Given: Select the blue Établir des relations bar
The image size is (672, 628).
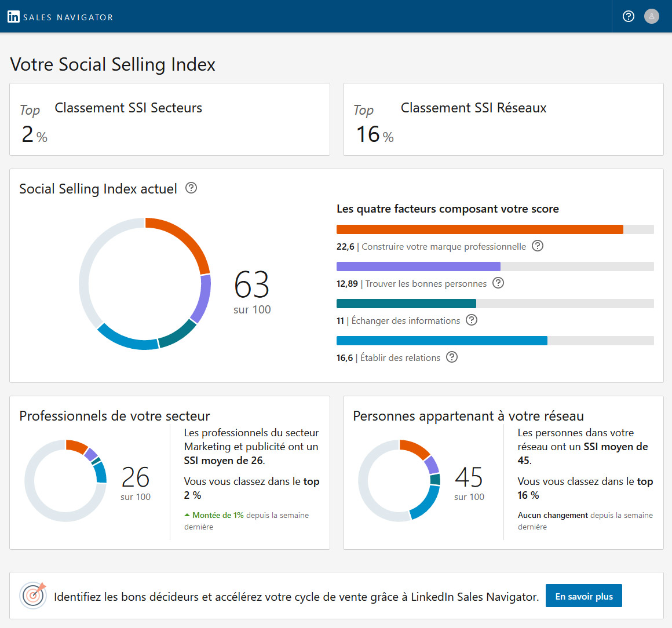Looking at the screenshot, I should pyautogui.click(x=442, y=341).
